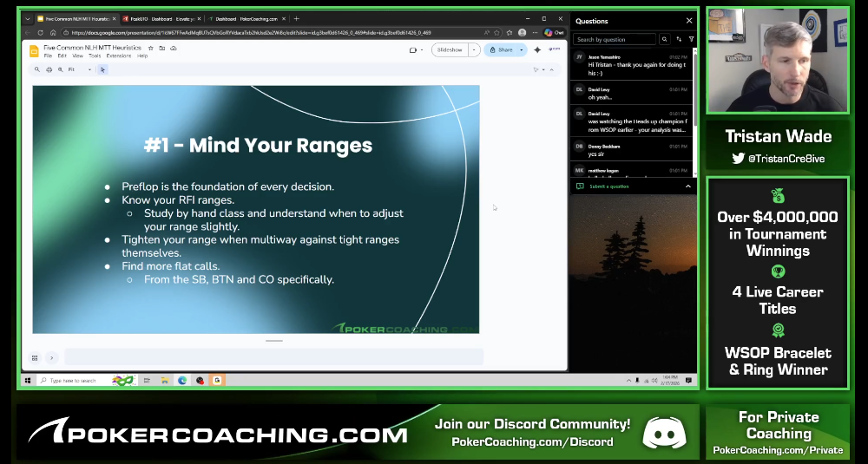Expand the Share options arrow

point(522,49)
